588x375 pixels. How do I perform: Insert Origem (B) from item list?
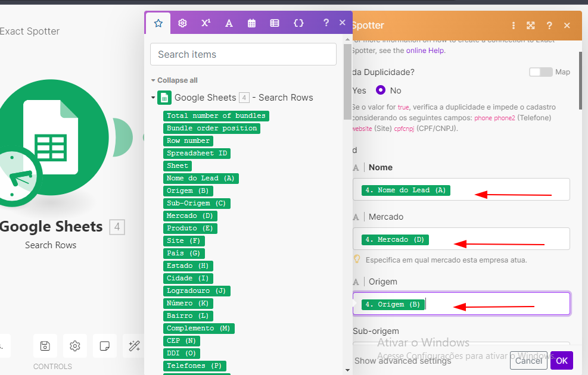[x=188, y=190]
